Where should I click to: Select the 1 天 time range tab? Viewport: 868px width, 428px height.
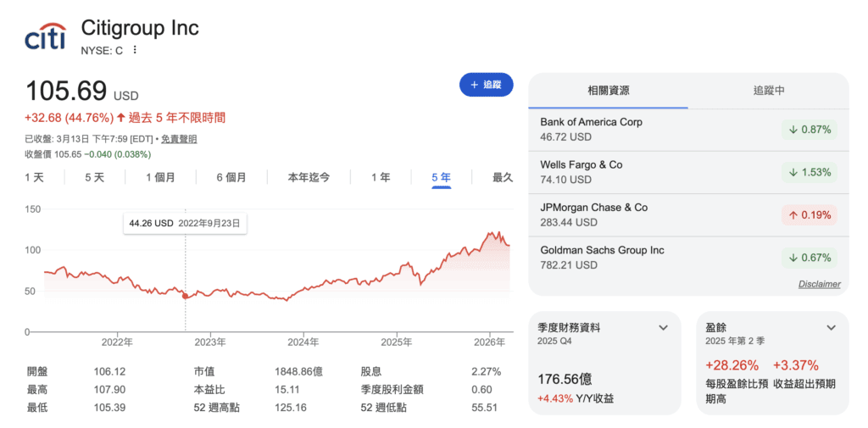34,178
